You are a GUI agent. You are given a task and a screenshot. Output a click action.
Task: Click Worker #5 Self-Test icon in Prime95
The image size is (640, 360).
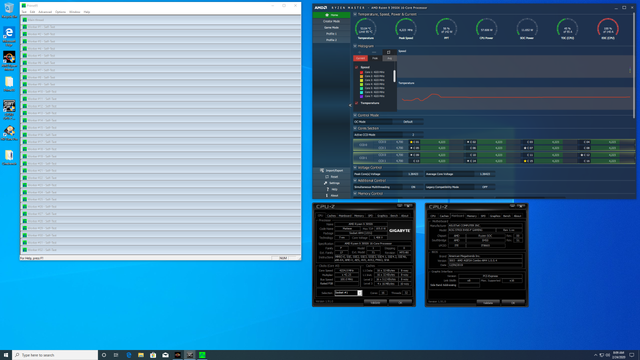(x=25, y=56)
